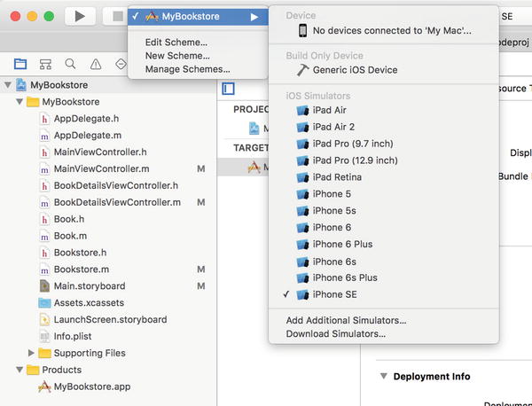Open Book.h file
The height and width of the screenshot is (406, 532).
point(69,219)
